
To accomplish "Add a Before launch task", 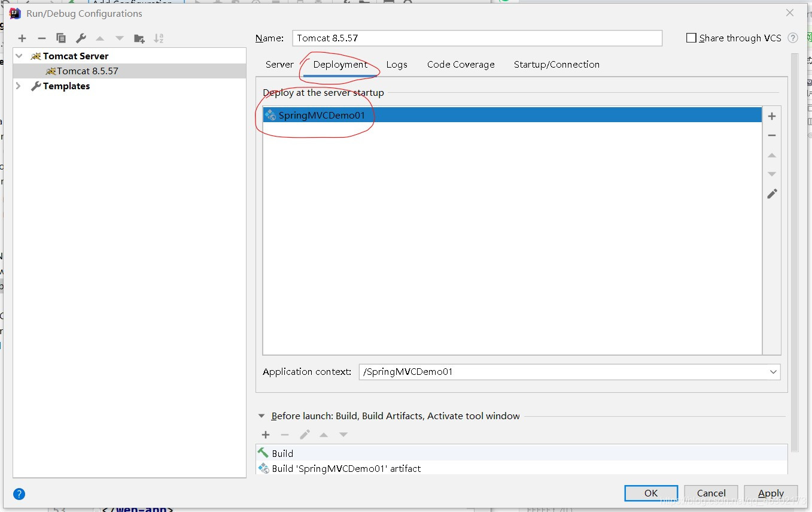I will tap(266, 435).
